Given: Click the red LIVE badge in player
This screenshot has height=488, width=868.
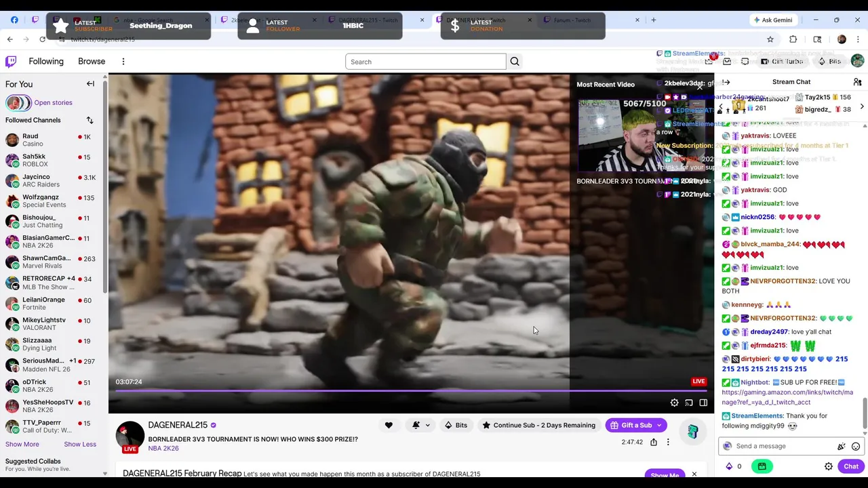Looking at the screenshot, I should click(x=698, y=382).
